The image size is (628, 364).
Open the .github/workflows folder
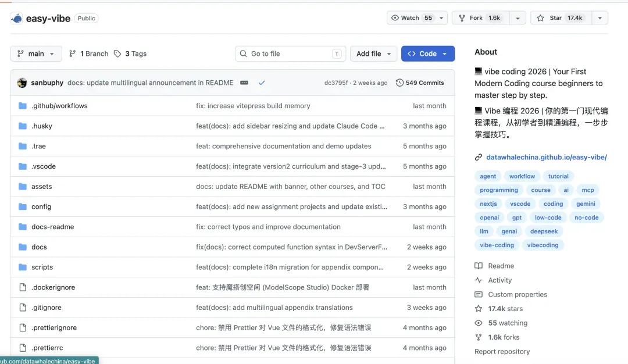pyautogui.click(x=59, y=106)
